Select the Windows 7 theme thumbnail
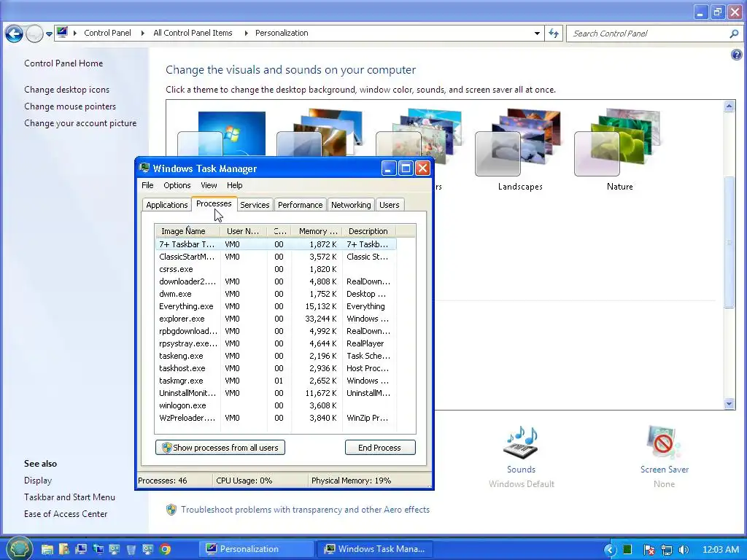The width and height of the screenshot is (747, 560). click(222, 134)
